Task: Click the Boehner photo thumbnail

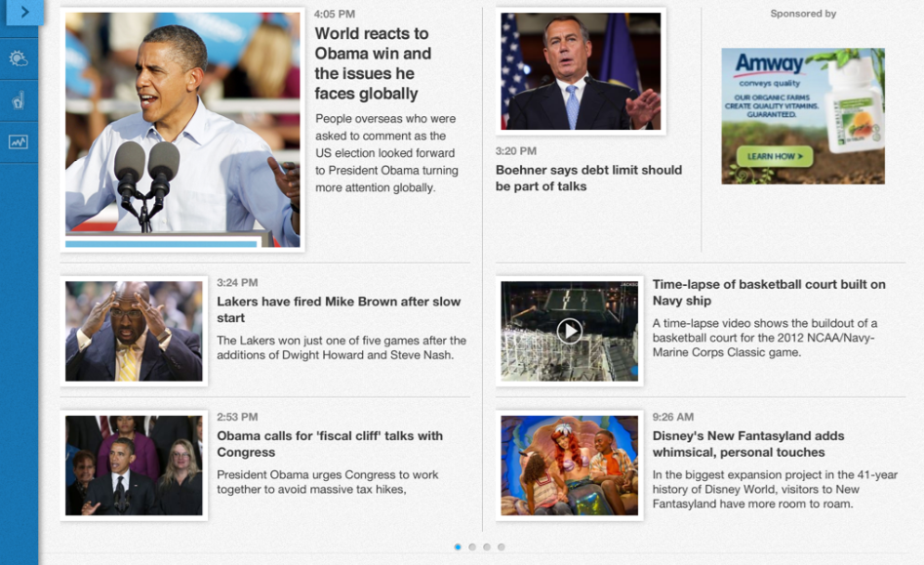Action: coord(580,71)
